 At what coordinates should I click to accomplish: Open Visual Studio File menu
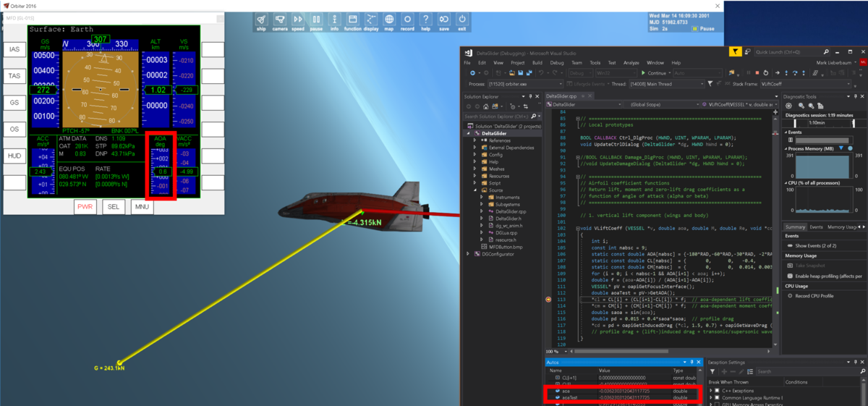pos(467,63)
